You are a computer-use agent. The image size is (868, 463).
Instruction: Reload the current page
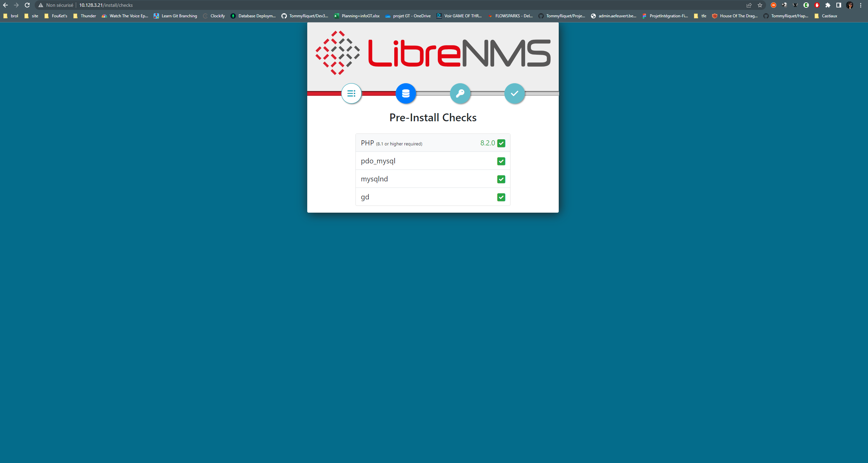[x=27, y=5]
